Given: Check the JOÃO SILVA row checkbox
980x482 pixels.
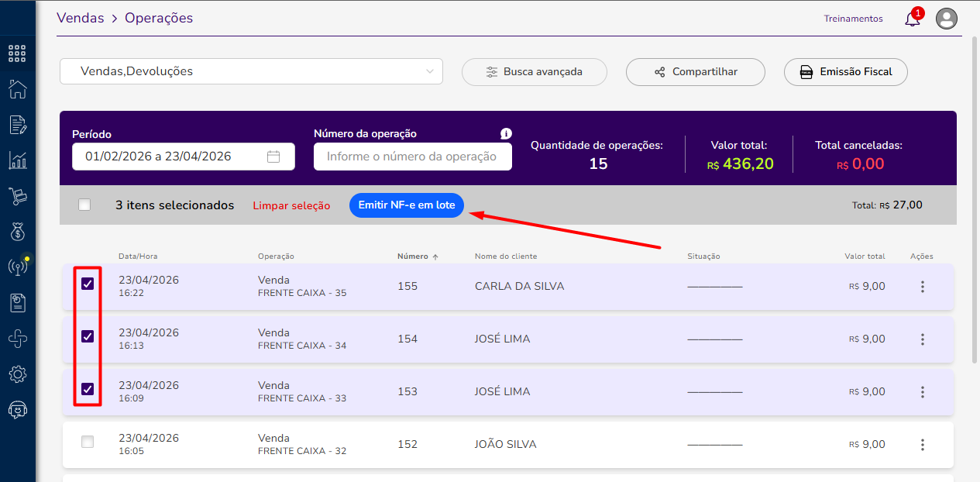Looking at the screenshot, I should 88,442.
